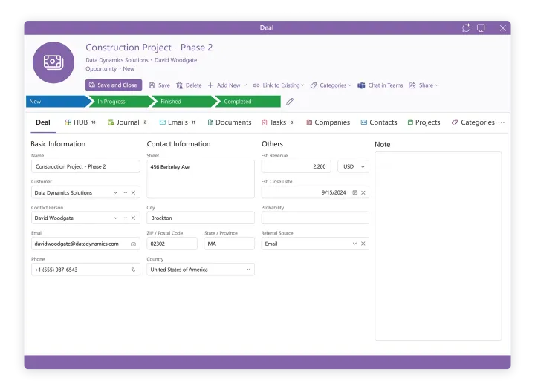
Task: Open the Journal tab
Action: click(127, 122)
